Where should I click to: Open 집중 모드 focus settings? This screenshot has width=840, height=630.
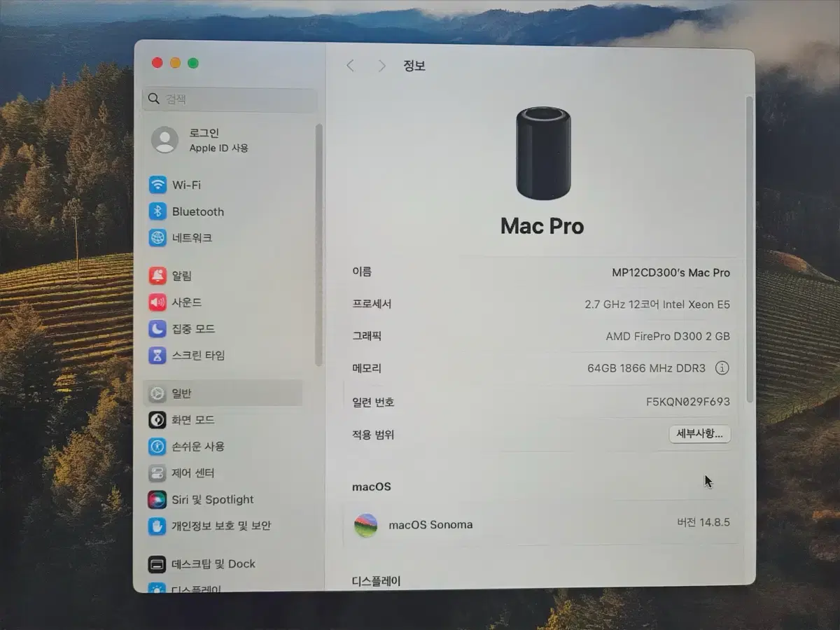pyautogui.click(x=223, y=328)
